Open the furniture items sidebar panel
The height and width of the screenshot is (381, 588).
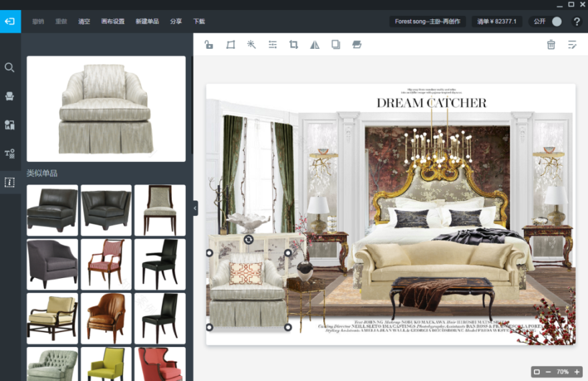(x=10, y=96)
